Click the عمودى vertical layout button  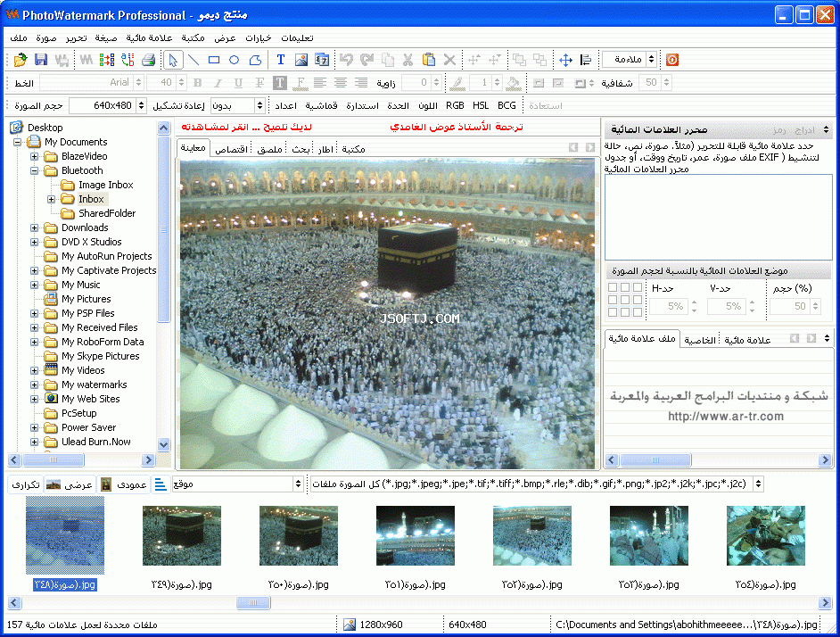coord(124,484)
